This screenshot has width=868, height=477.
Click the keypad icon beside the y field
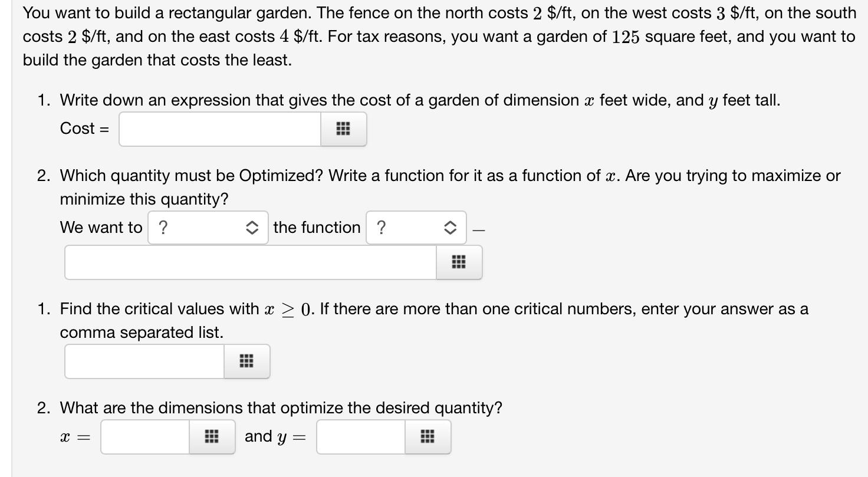427,436
